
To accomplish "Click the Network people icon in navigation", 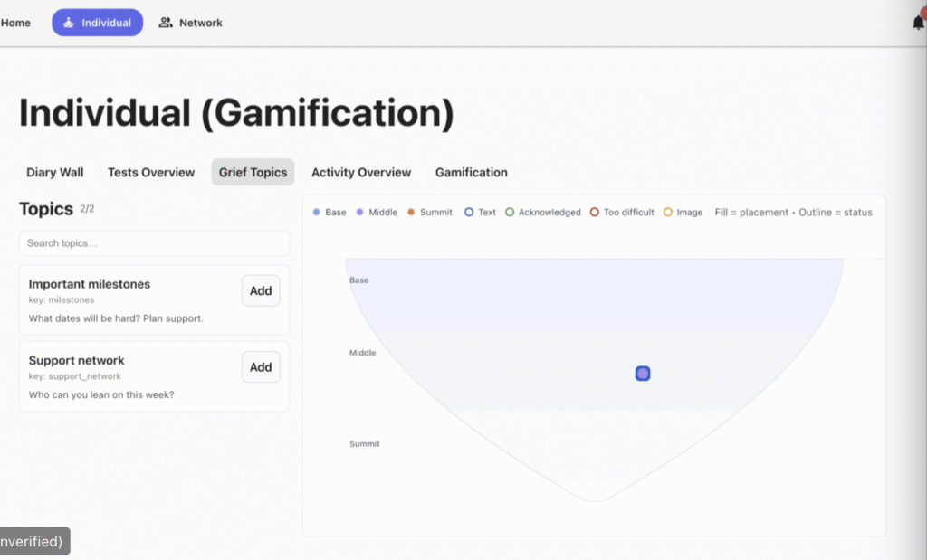I will tap(166, 23).
